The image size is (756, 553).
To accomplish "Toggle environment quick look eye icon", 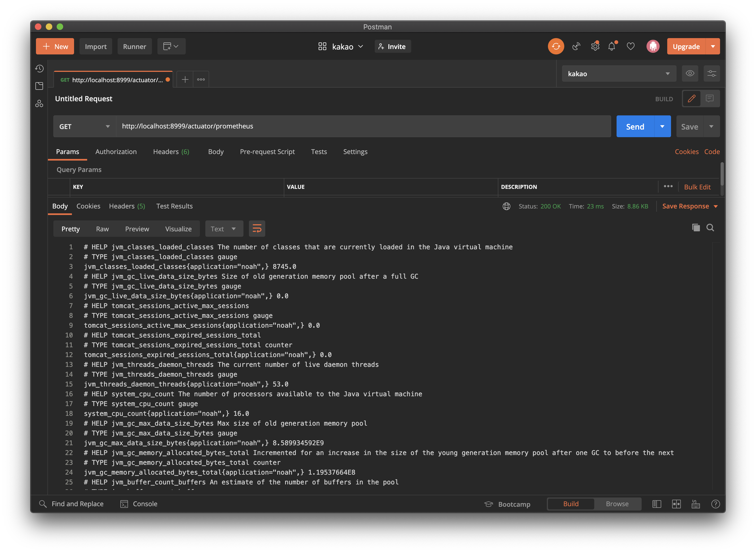I will (x=690, y=74).
